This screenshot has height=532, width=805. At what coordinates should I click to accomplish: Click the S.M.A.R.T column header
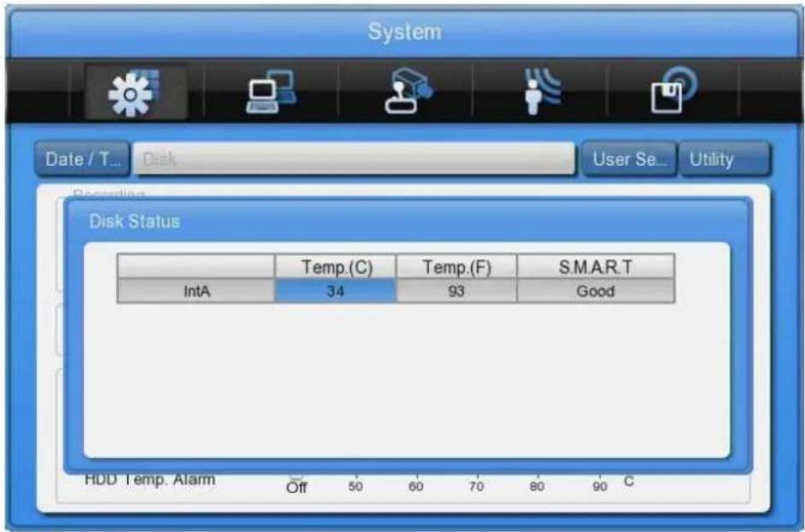596,267
